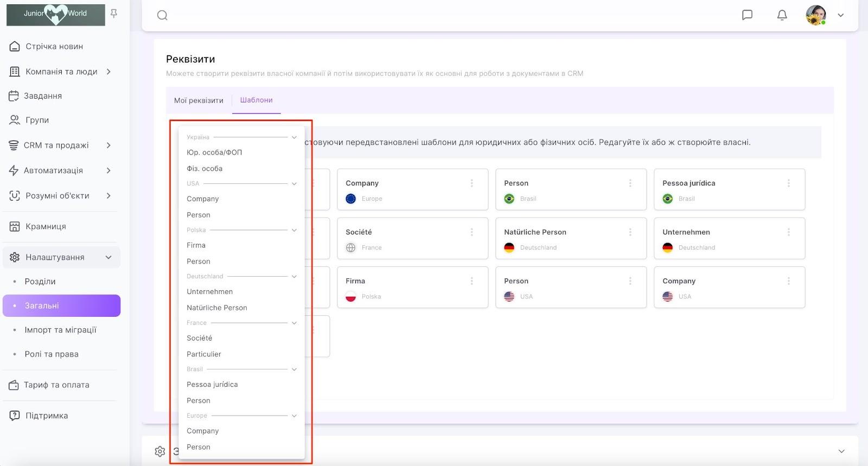Collapse the Brasil group in the dropdown

[294, 369]
